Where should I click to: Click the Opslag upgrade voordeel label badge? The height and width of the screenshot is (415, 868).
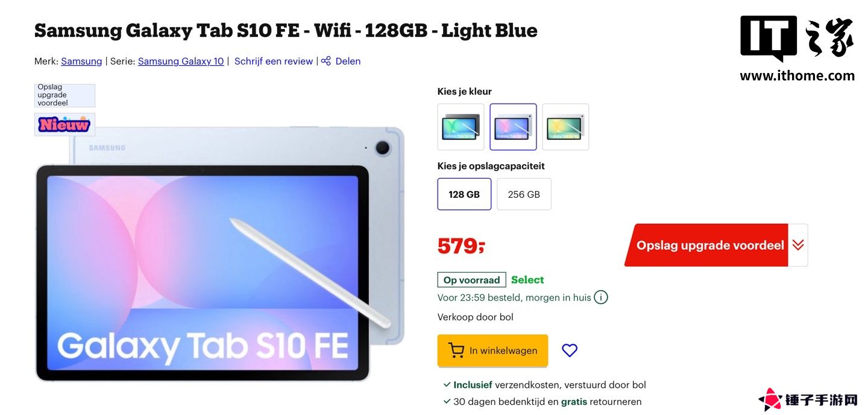pos(64,95)
